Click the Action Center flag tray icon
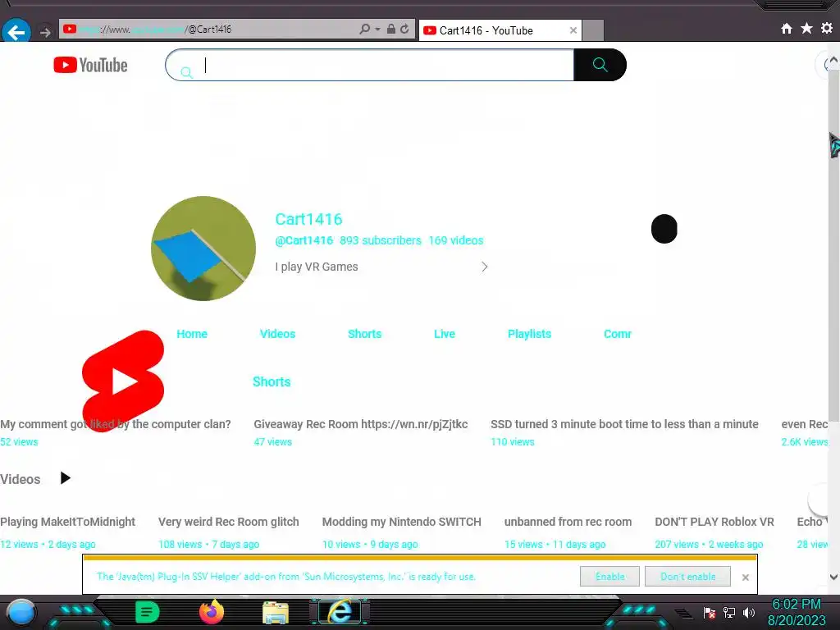 tap(710, 613)
